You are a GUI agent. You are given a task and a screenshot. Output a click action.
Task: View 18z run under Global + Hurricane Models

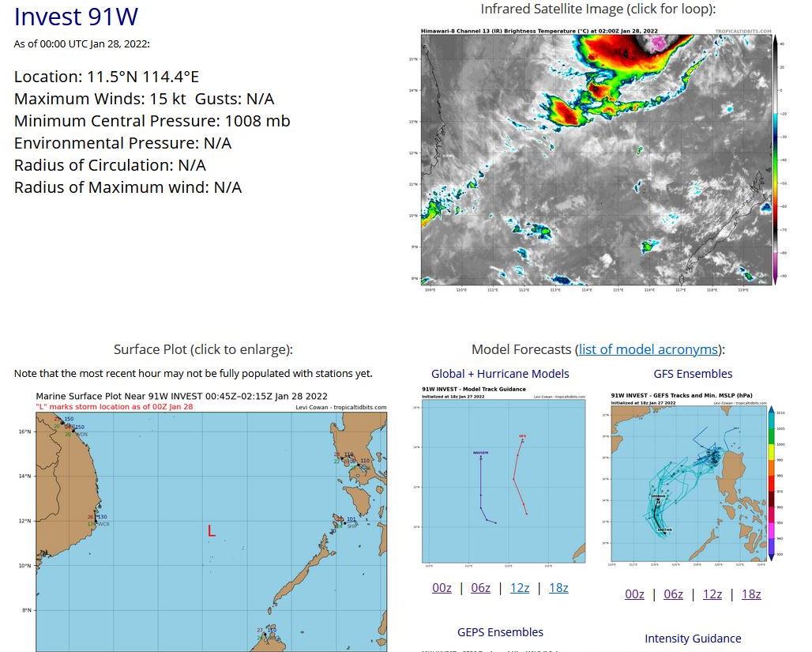click(558, 587)
